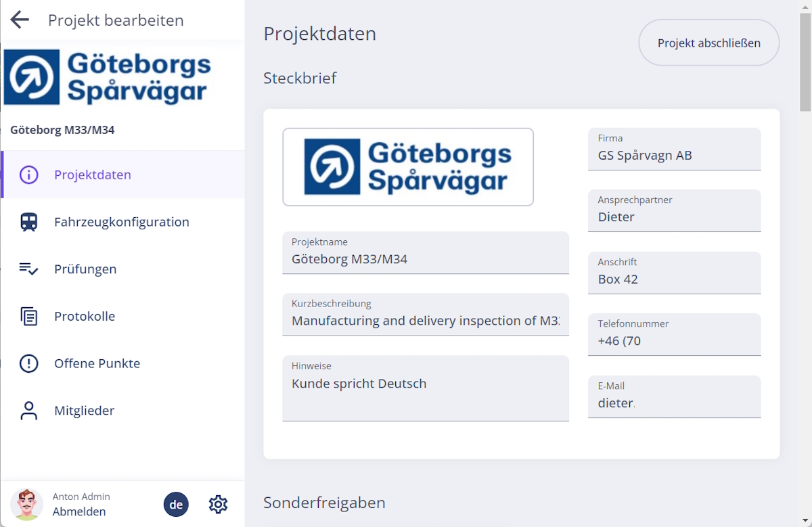
Task: Click the back arrow icon
Action: pyautogui.click(x=20, y=20)
